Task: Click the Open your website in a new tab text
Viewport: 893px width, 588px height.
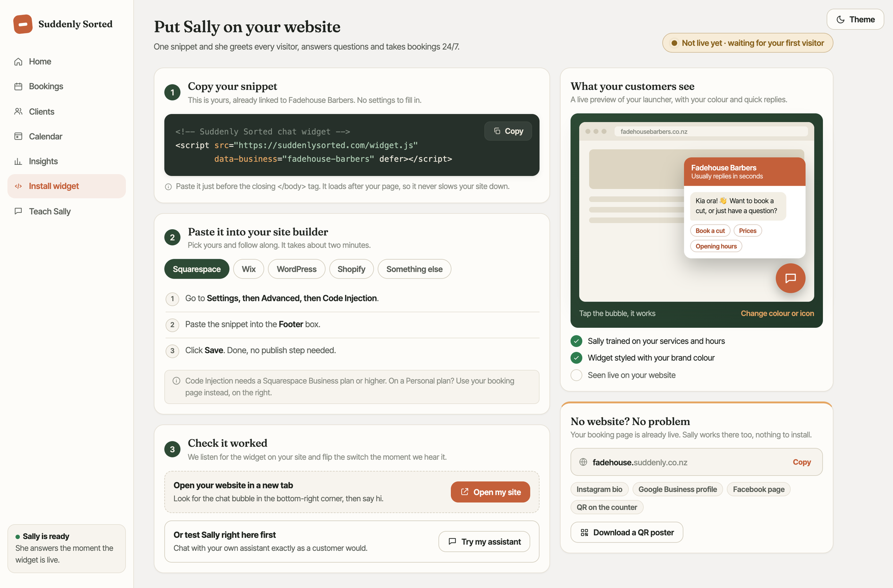Action: point(233,485)
